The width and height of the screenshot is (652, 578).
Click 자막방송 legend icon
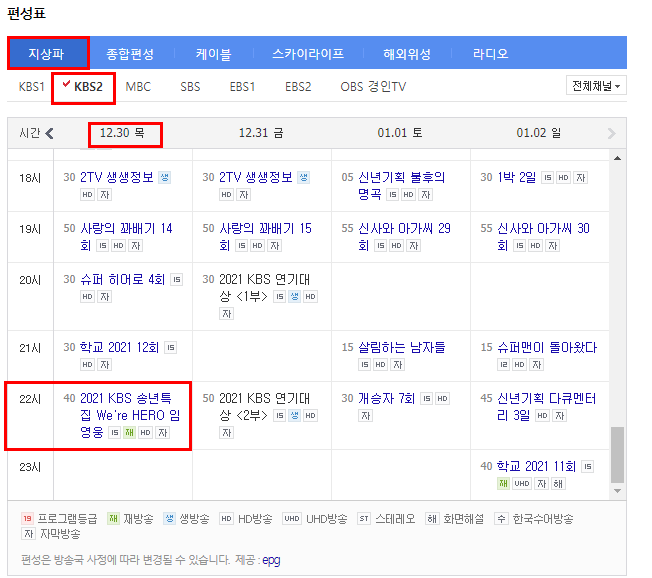point(28,534)
